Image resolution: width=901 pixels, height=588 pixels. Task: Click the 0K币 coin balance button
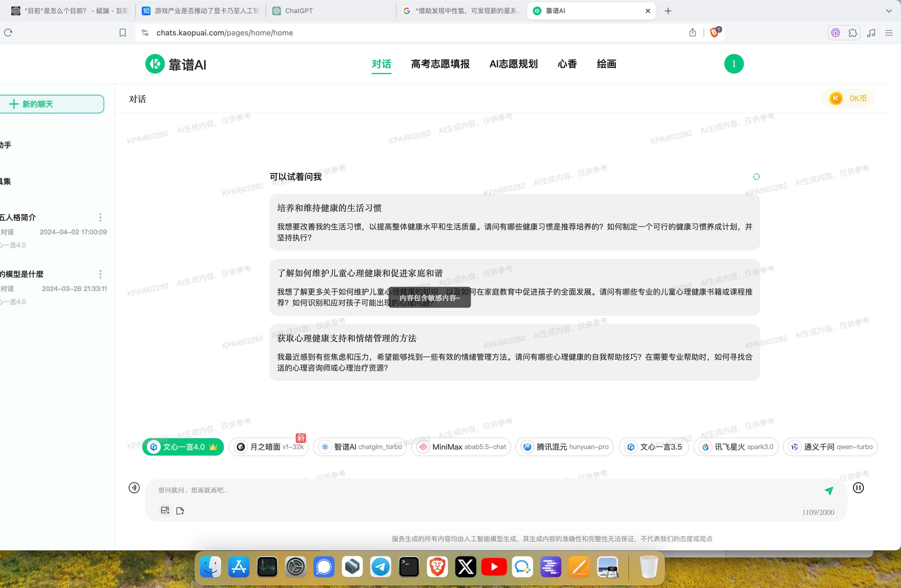point(848,98)
